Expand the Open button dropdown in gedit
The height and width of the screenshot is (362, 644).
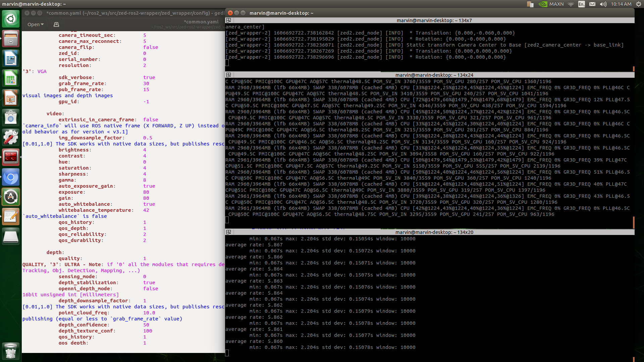click(x=42, y=24)
